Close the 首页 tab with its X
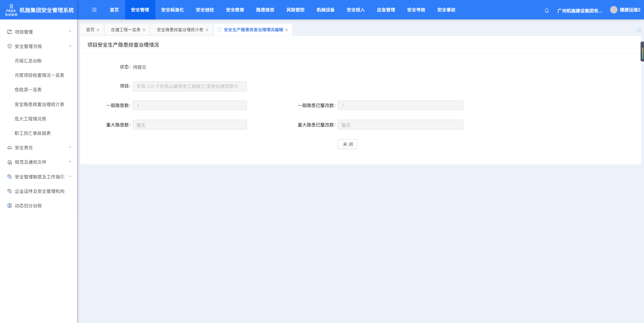This screenshot has height=323, width=644. pyautogui.click(x=98, y=30)
